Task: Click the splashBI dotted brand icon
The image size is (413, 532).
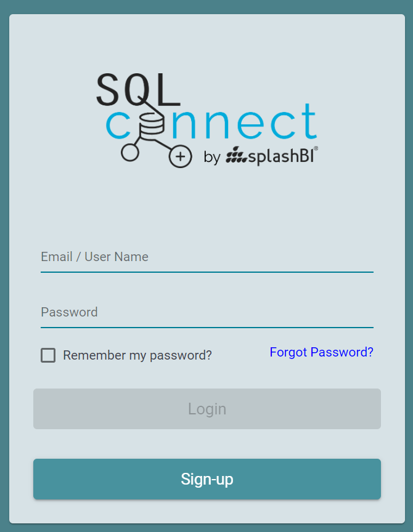Action: tap(235, 155)
